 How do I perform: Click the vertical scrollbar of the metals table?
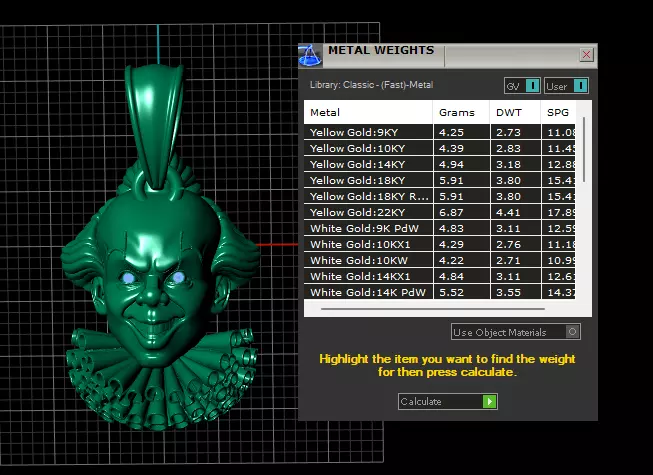coord(584,150)
